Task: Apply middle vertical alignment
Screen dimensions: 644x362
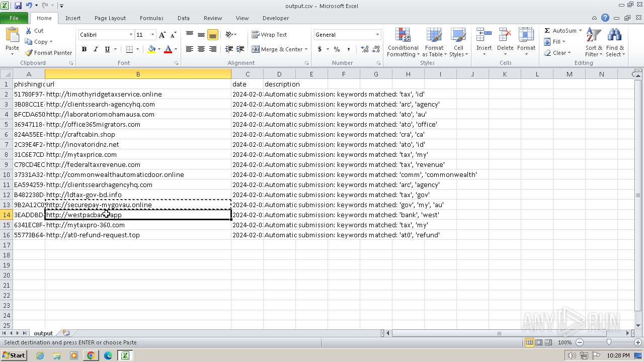Action: 201,35
